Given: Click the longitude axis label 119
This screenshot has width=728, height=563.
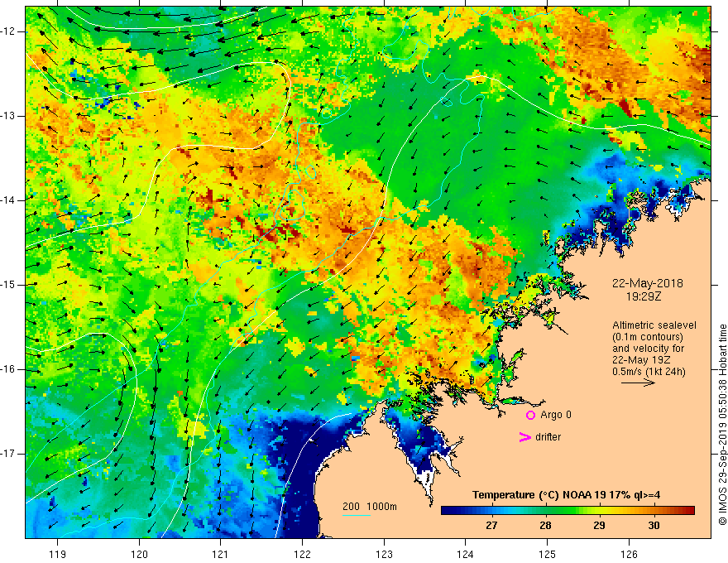Looking at the screenshot, I should pos(57,554).
